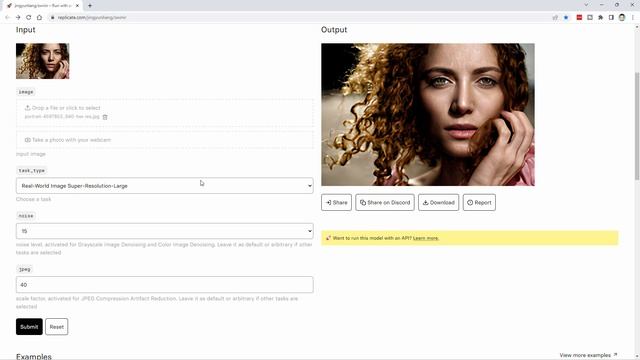Open the red extension icon
This screenshot has width=640, height=360.
pos(579,18)
